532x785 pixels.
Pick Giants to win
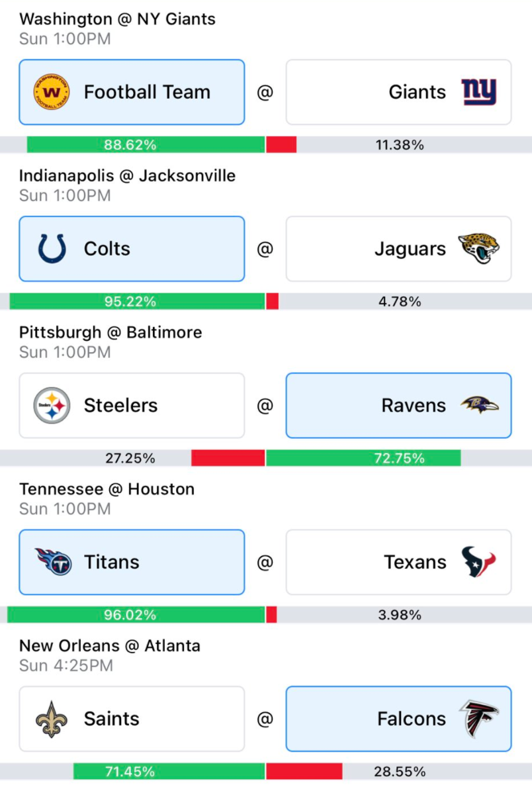398,92
